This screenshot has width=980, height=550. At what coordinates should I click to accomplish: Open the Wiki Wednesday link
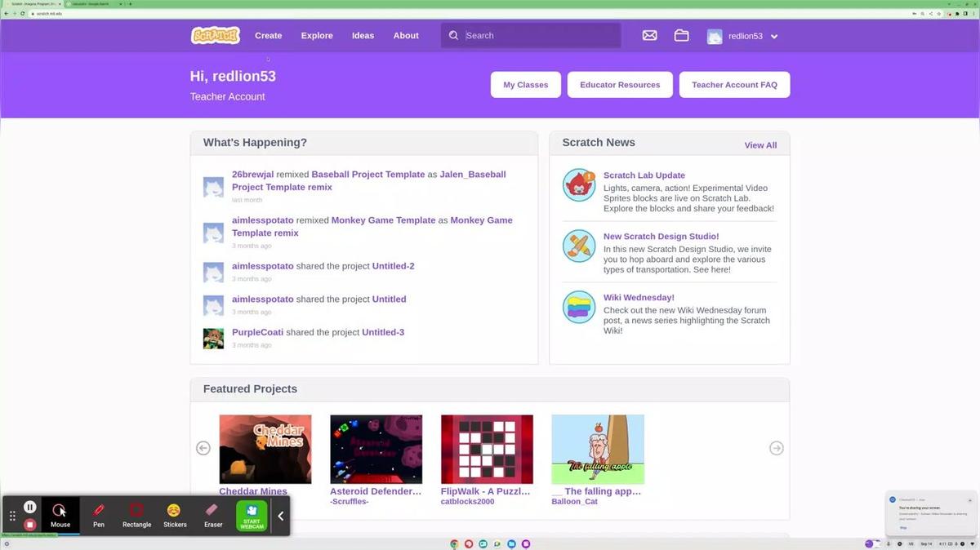coord(639,298)
